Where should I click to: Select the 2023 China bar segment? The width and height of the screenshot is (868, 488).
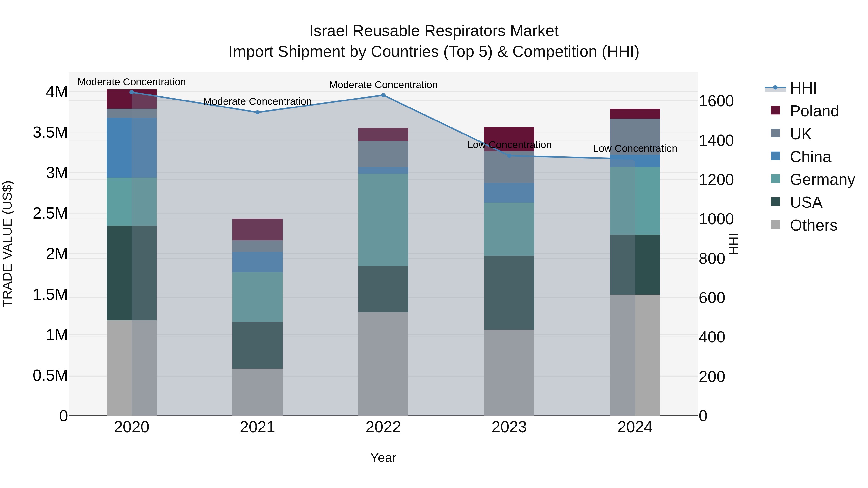(x=509, y=193)
